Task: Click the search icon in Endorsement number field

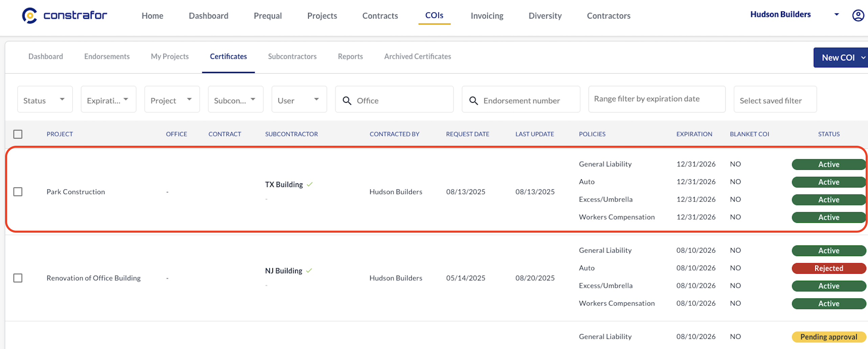Action: pyautogui.click(x=474, y=100)
